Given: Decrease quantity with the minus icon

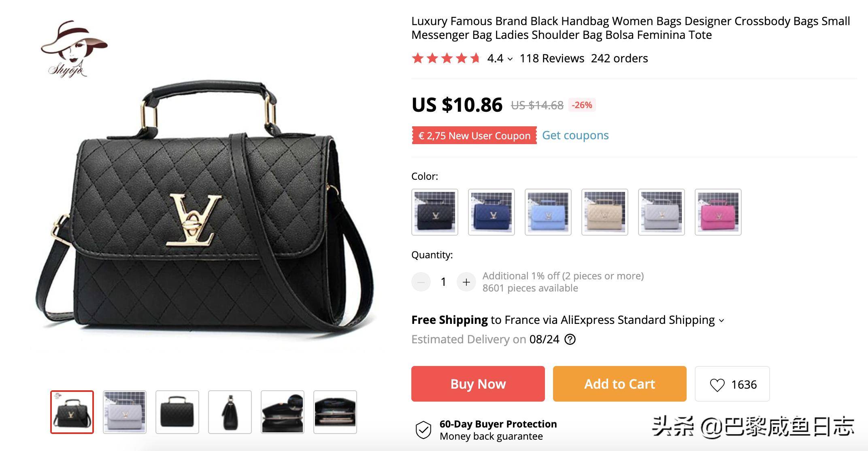Looking at the screenshot, I should pos(421,282).
